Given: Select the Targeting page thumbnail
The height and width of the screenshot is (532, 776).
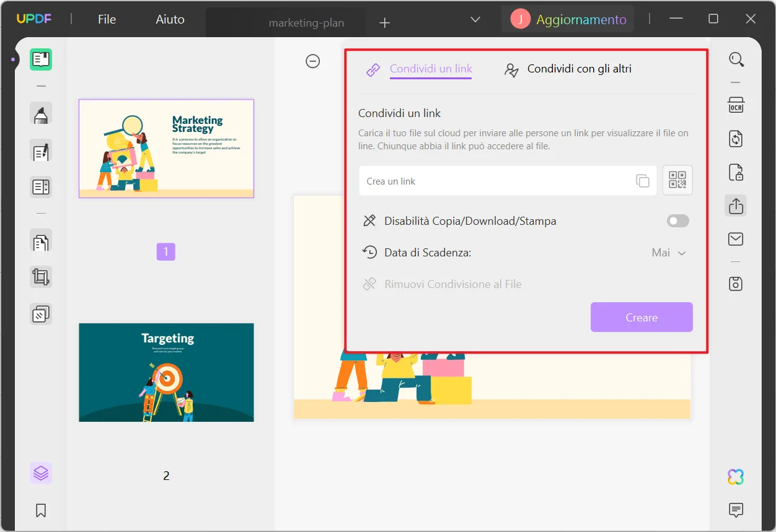Looking at the screenshot, I should (x=165, y=372).
